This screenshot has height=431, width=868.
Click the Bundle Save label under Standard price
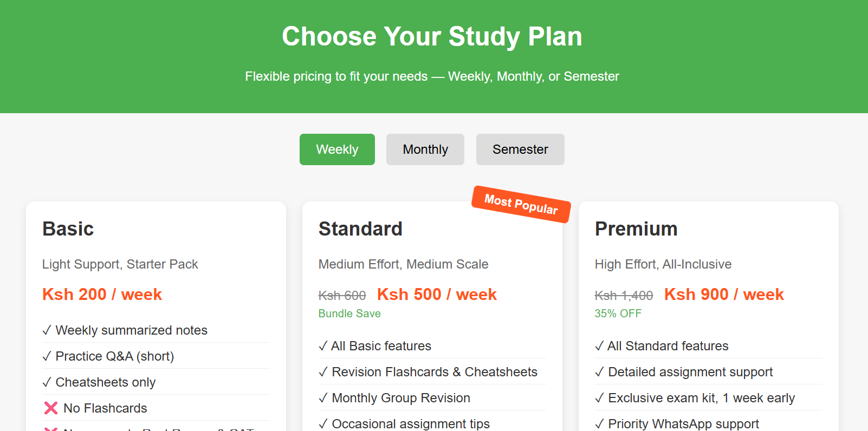click(349, 314)
